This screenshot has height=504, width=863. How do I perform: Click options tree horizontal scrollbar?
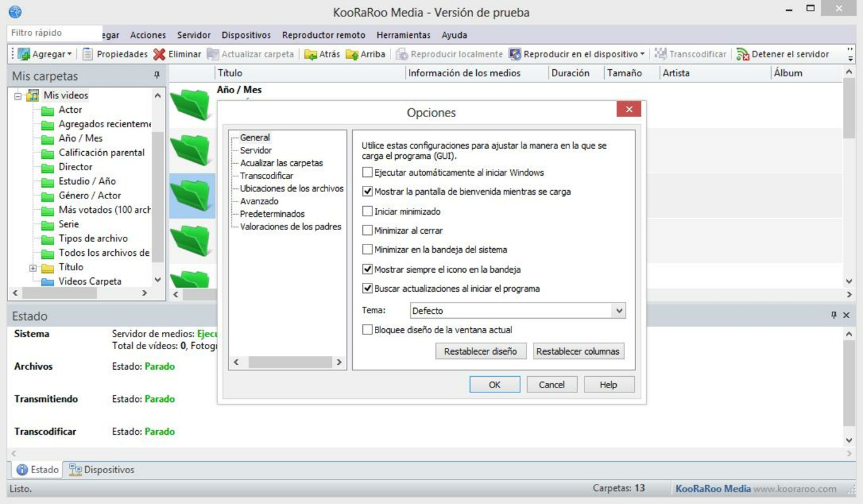tap(287, 362)
